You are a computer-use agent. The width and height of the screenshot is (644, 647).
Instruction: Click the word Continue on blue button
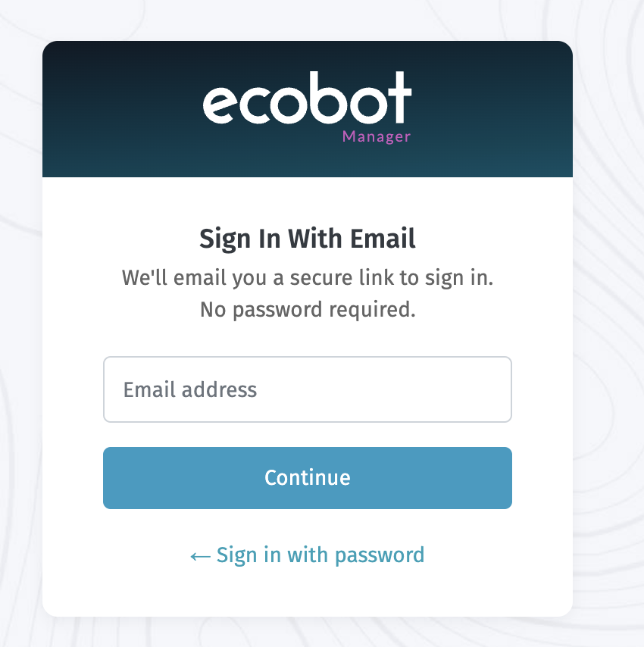[x=307, y=477]
